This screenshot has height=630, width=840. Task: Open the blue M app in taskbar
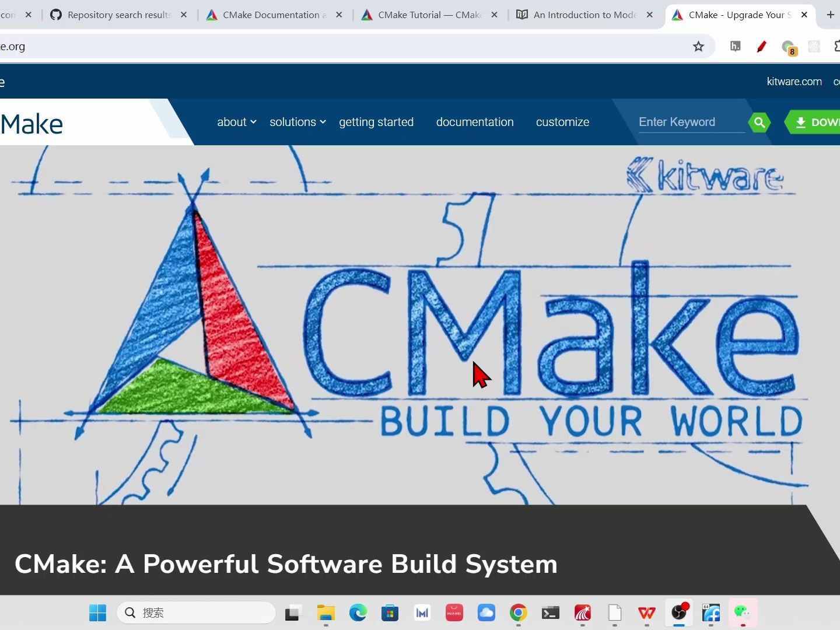422,612
